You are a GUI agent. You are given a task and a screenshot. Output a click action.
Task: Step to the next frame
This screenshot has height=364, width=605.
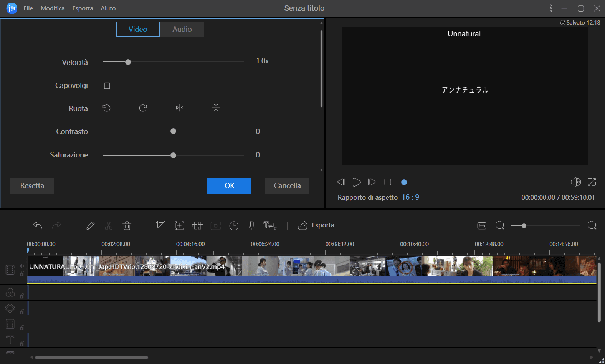pos(372,182)
